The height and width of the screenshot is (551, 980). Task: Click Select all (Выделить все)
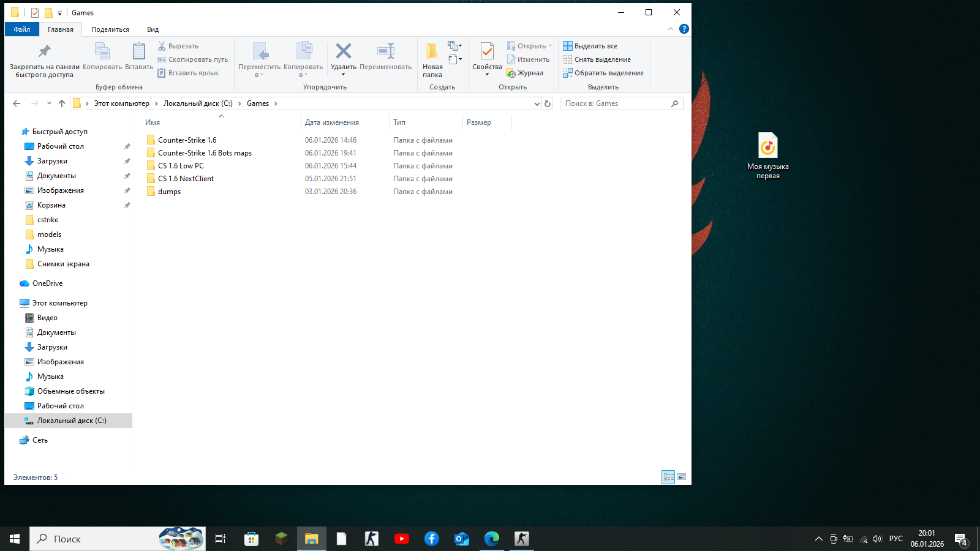click(590, 46)
